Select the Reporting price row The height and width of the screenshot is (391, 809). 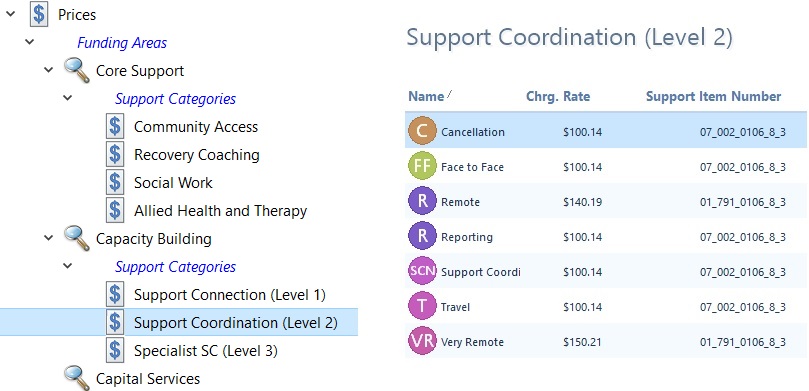(x=606, y=237)
